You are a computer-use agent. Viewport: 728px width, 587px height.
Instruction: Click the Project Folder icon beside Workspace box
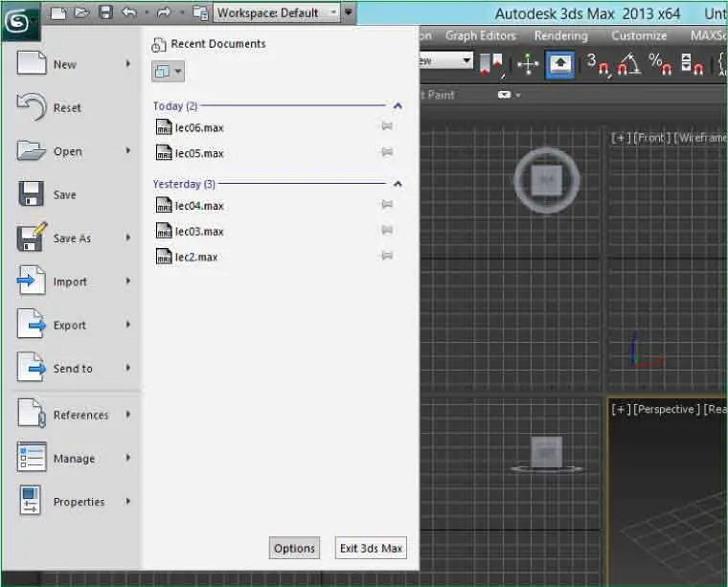click(x=200, y=12)
